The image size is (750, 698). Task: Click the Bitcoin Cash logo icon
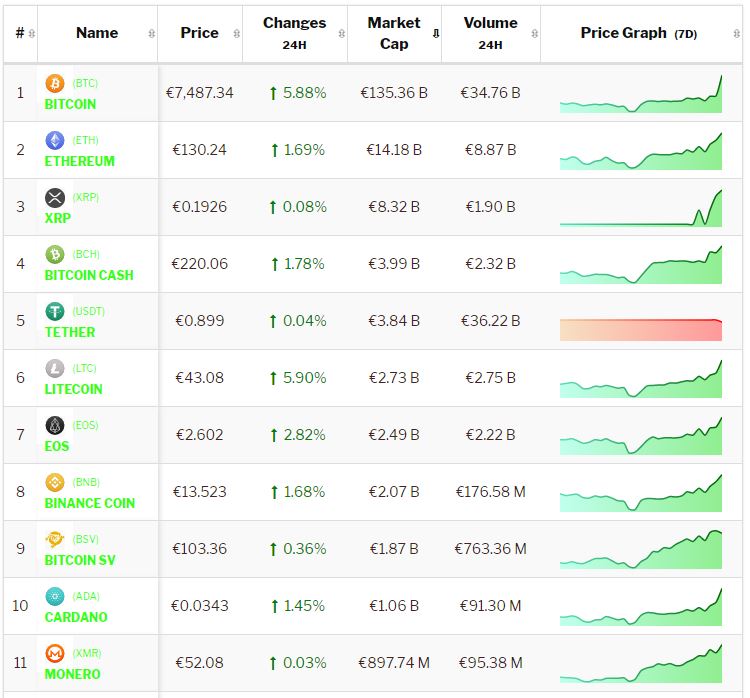pyautogui.click(x=55, y=255)
